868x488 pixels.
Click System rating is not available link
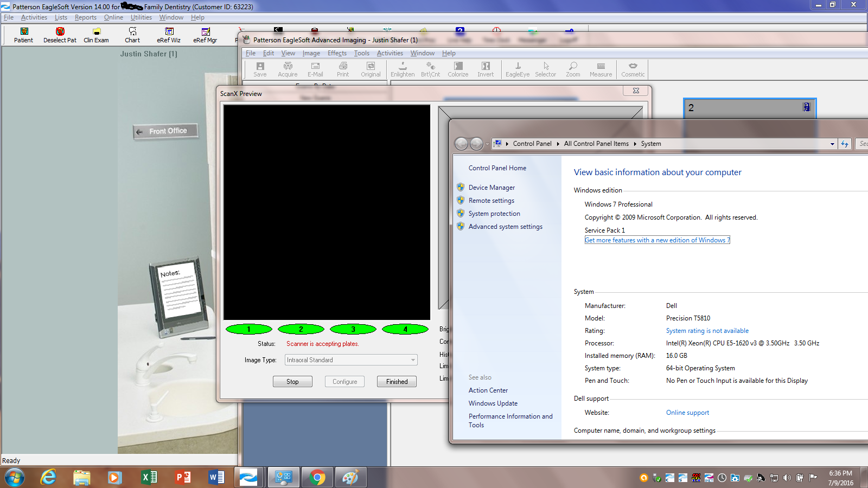[707, 331]
